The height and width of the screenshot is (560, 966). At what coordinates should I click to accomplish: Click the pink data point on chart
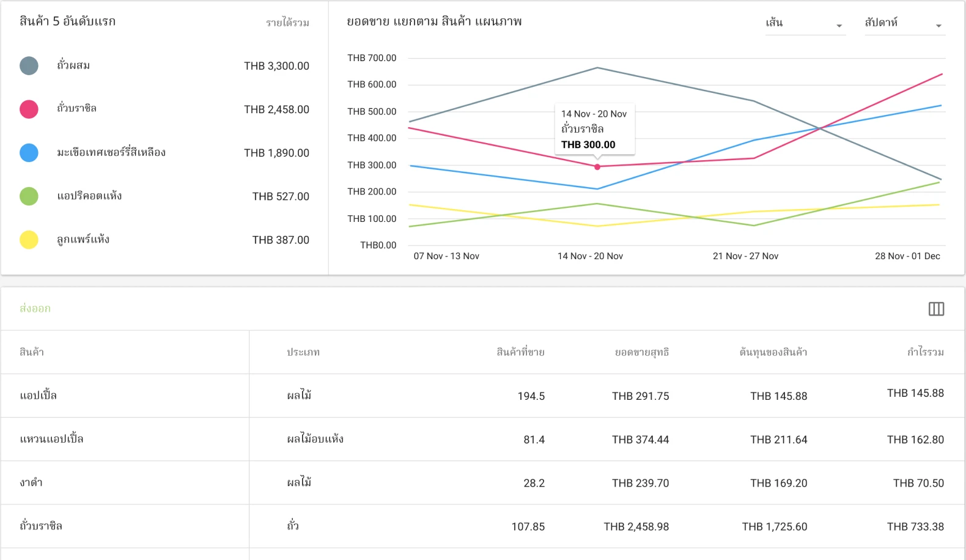597,167
